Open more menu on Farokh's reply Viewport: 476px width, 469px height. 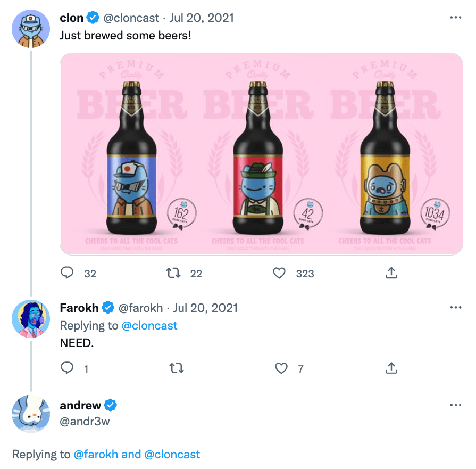(455, 307)
